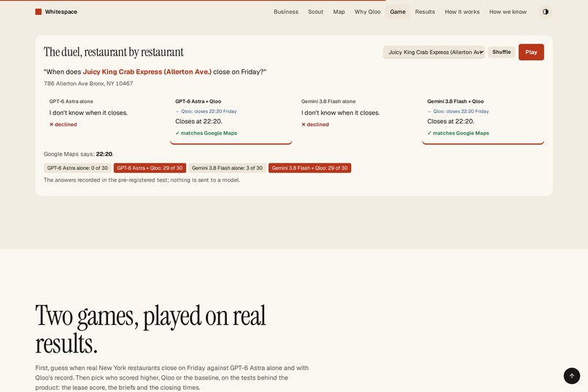588x392 pixels.
Task: Click the Gemini 3.8 Flash + Qloo heading
Action: [x=455, y=101]
